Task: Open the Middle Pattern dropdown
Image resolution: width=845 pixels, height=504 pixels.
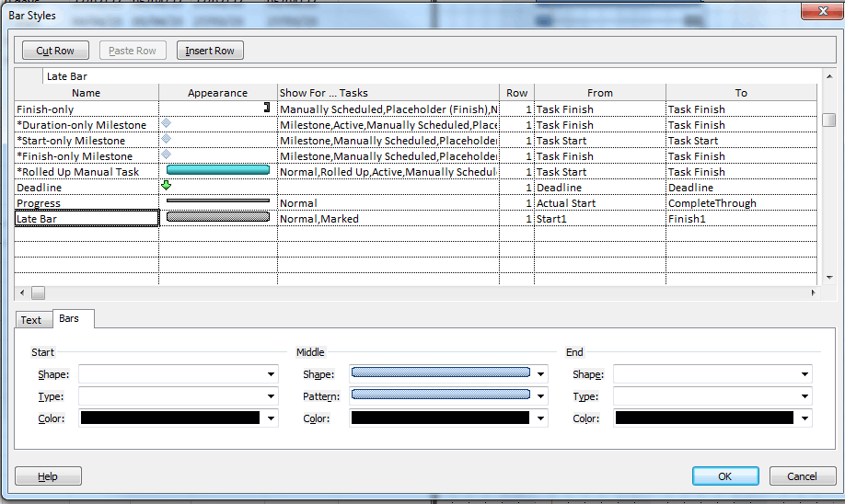Action: click(x=540, y=396)
